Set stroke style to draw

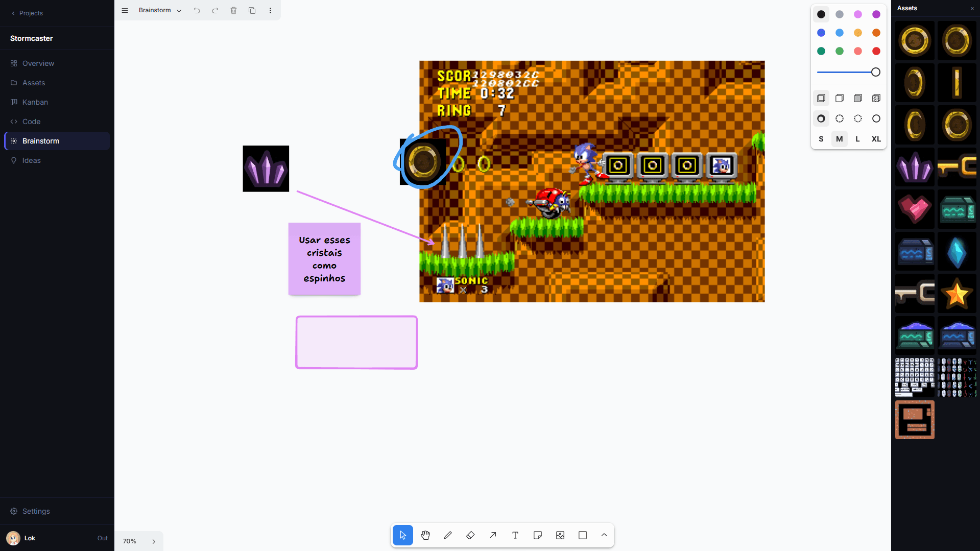821,118
